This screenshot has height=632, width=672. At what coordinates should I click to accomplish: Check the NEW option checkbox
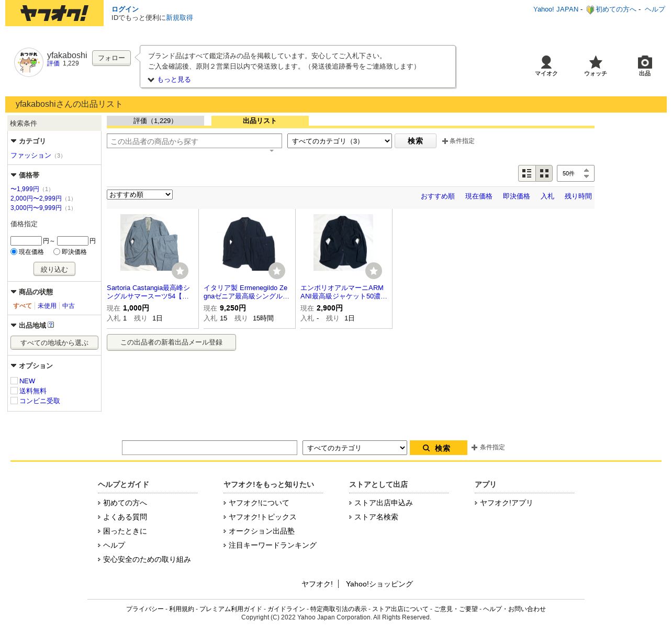coord(14,381)
